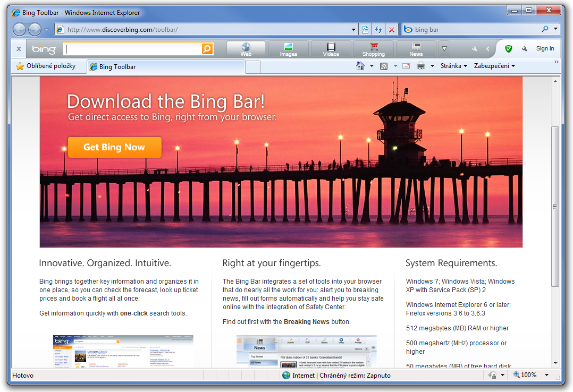Click the Internet Explorer title bar icon
This screenshot has height=392, width=573.
[16, 13]
